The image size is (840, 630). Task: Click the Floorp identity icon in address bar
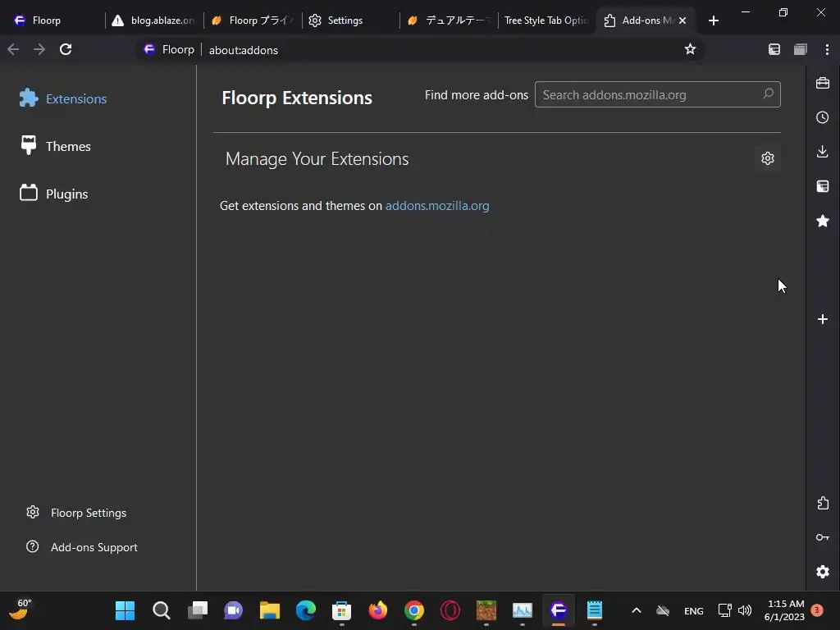pos(149,49)
